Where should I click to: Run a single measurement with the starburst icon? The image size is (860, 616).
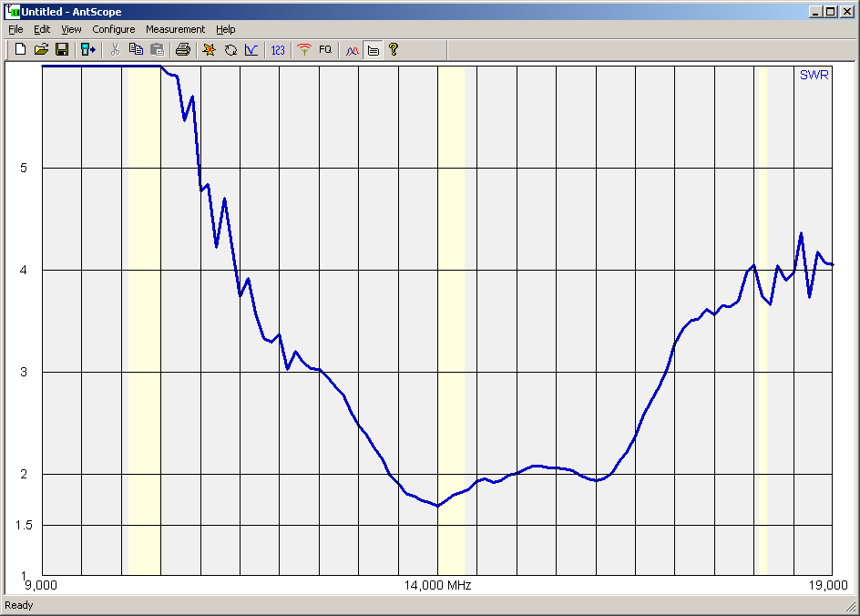[209, 49]
